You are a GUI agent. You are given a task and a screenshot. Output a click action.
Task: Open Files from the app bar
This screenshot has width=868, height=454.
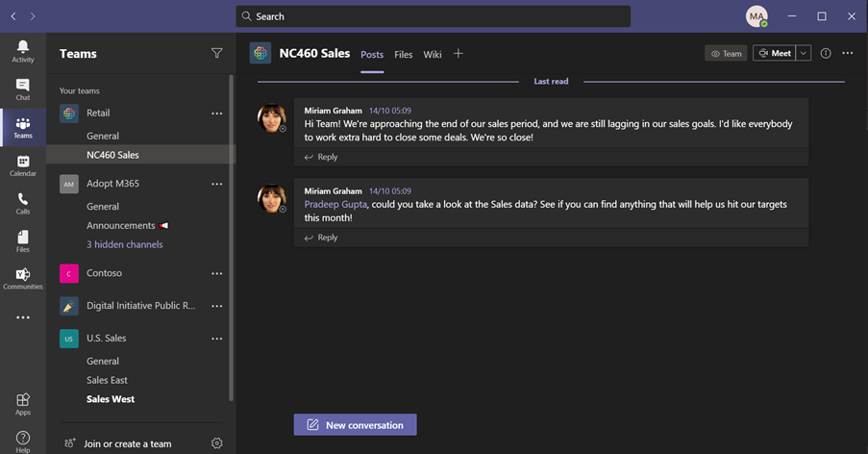coord(23,241)
